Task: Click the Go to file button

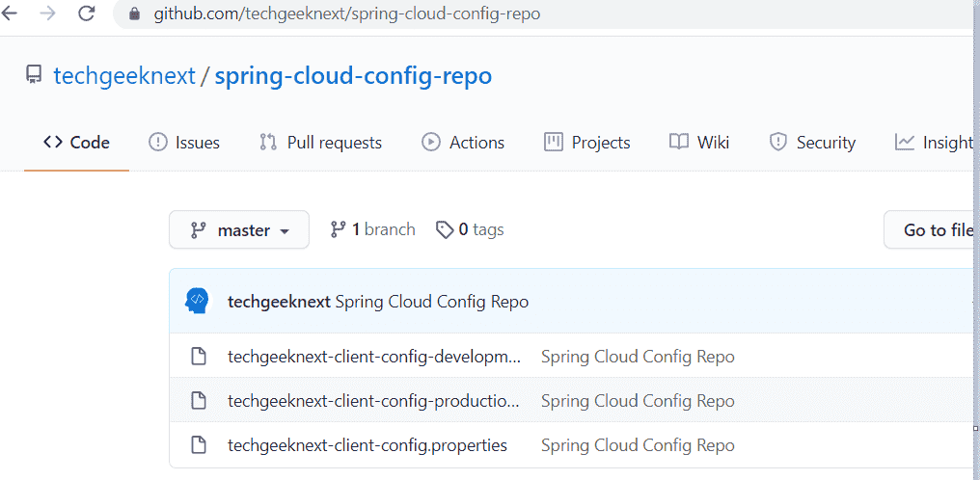Action: click(932, 229)
